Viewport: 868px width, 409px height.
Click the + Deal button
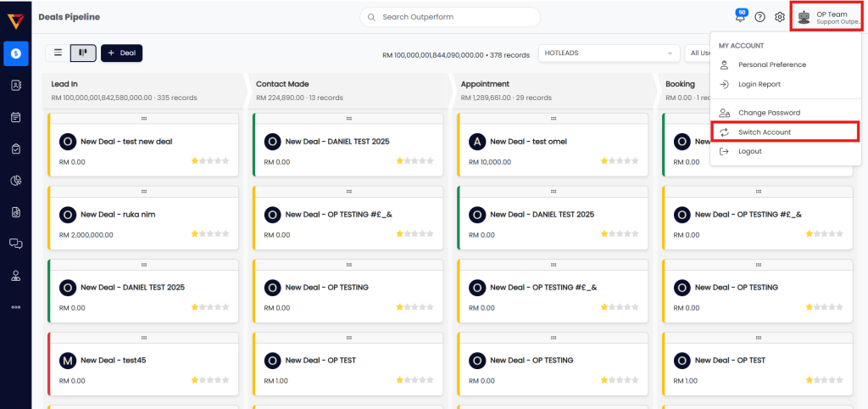pos(121,53)
